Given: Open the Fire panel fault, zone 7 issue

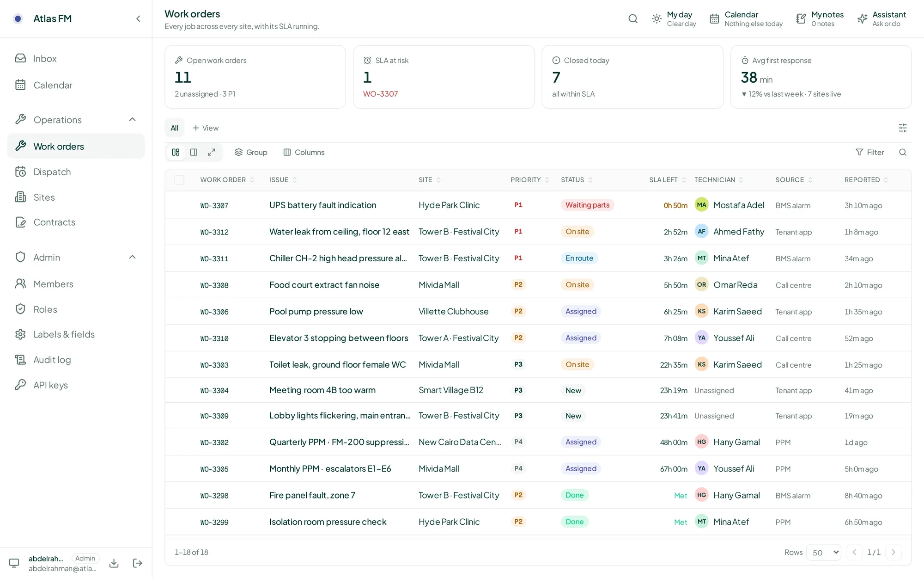Looking at the screenshot, I should tap(312, 495).
